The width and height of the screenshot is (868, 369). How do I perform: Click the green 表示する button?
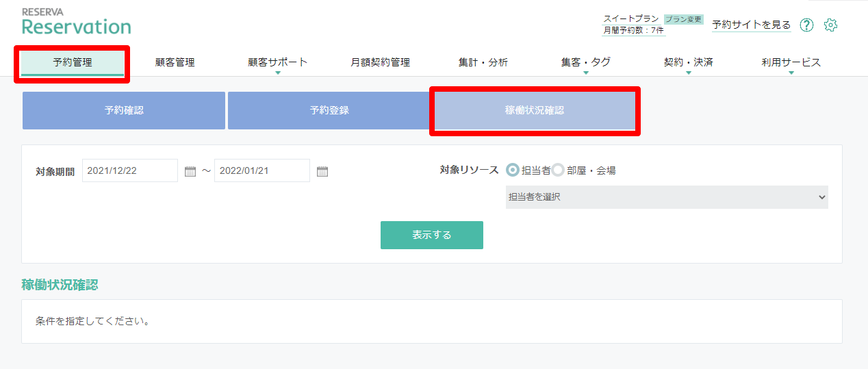pyautogui.click(x=432, y=235)
